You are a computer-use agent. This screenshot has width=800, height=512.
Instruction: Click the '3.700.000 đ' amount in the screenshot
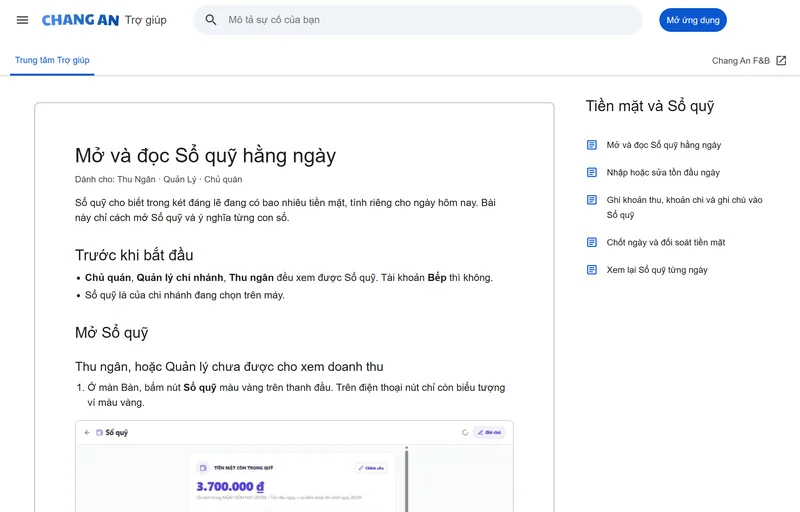230,487
